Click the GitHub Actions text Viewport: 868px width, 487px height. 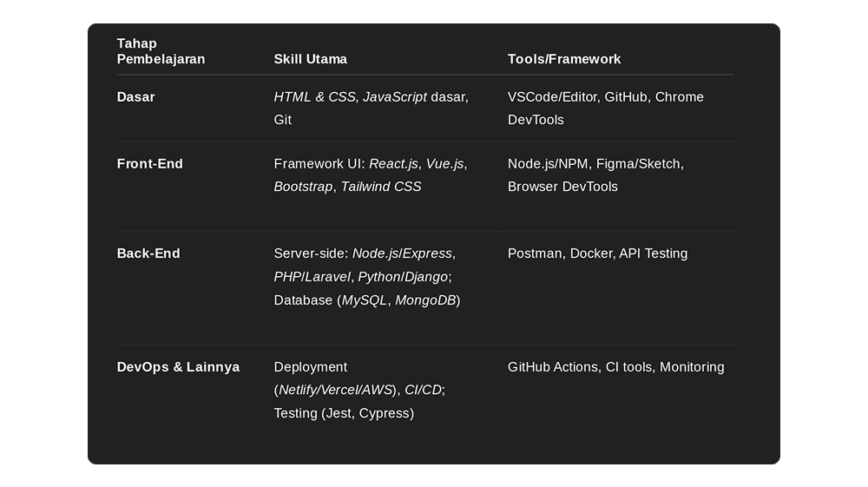[x=552, y=367]
